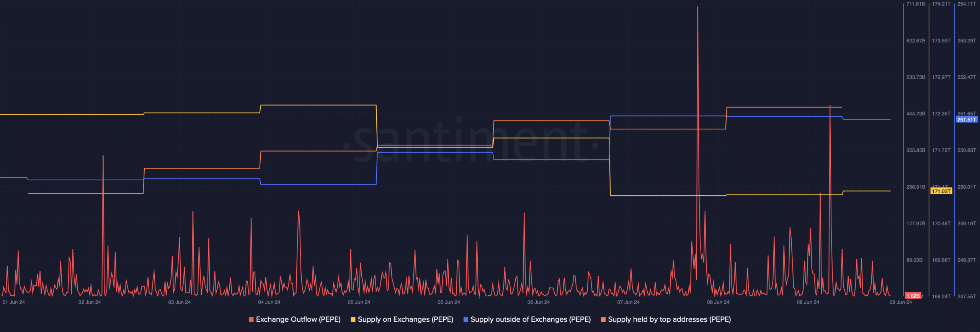Image resolution: width=980 pixels, height=332 pixels.
Task: Click the 89.03B axis value
Action: 915,260
